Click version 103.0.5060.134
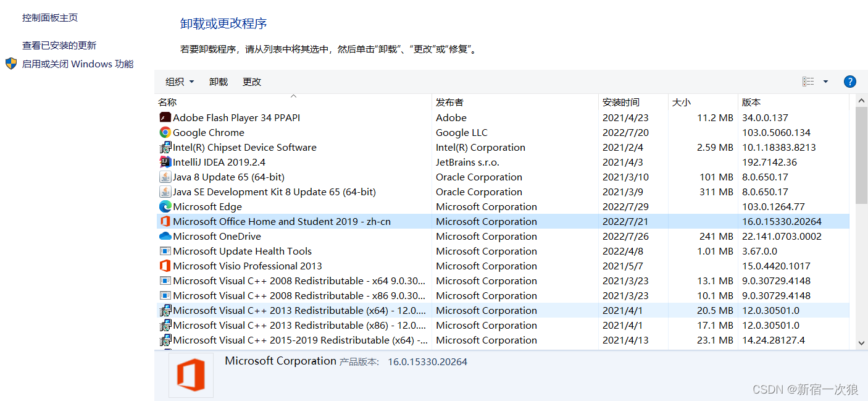This screenshot has width=868, height=401. (777, 132)
